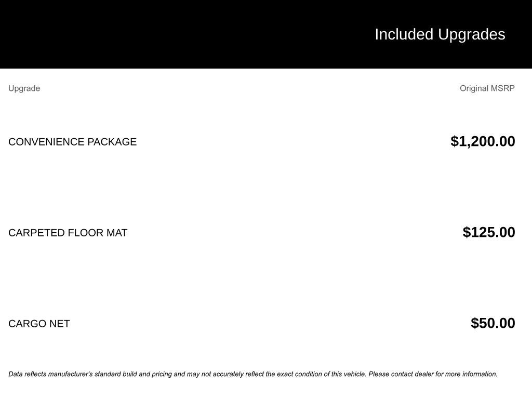
Task: Click the word Original in column header
Action: click(x=474, y=88)
